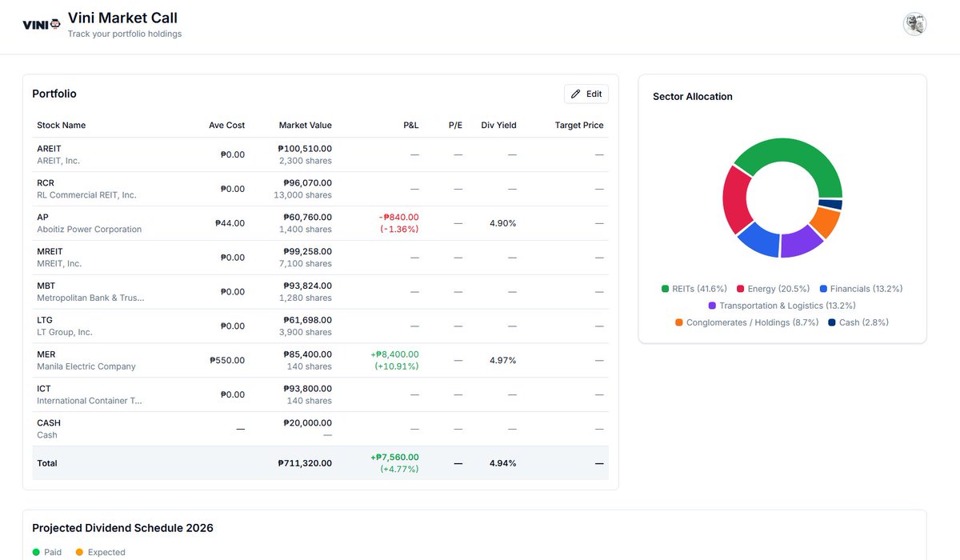The width and height of the screenshot is (960, 560).
Task: Click the P&L column header
Action: tap(411, 126)
